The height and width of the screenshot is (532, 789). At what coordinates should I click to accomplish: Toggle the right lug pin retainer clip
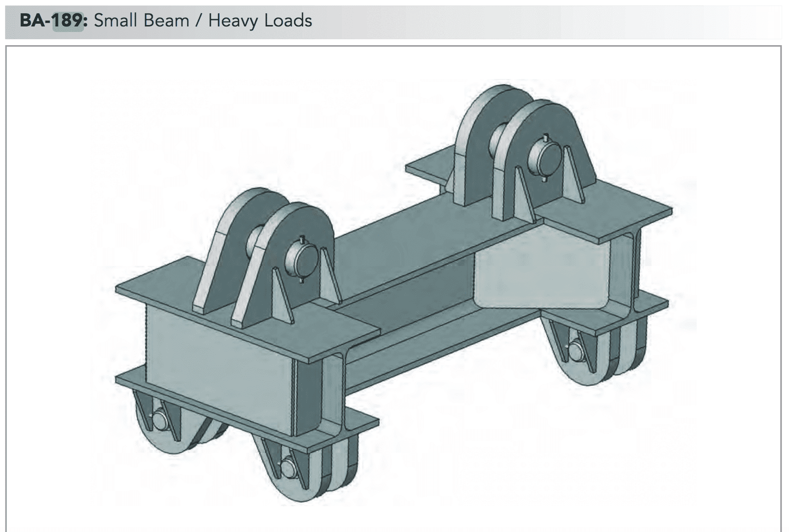(x=545, y=137)
